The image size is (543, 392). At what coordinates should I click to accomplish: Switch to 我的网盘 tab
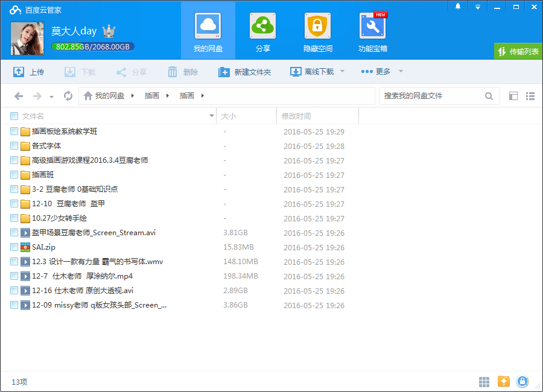coord(208,32)
